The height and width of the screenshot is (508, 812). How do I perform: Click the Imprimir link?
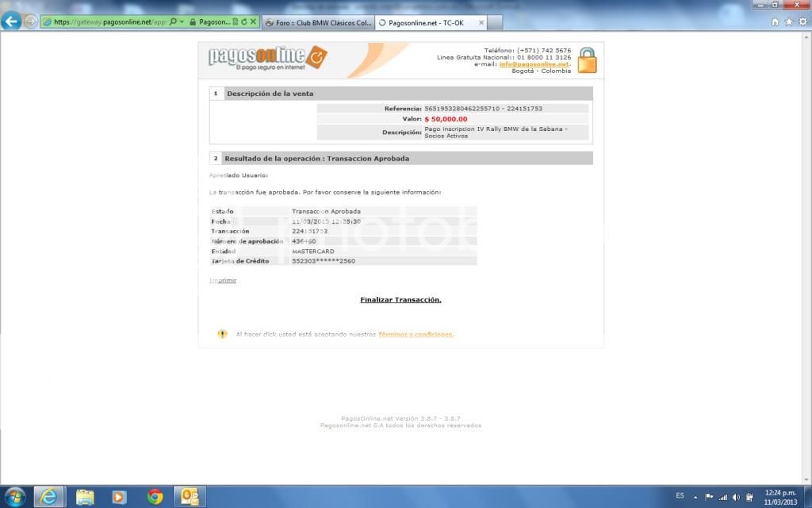(x=223, y=280)
